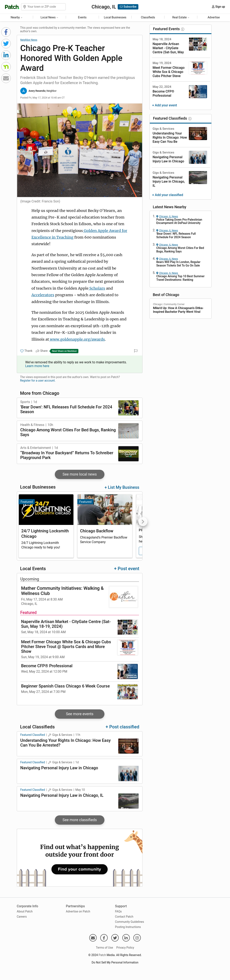The image size is (230, 980).
Task: Click the Share arrow icon below article
Action: pyautogui.click(x=38, y=351)
